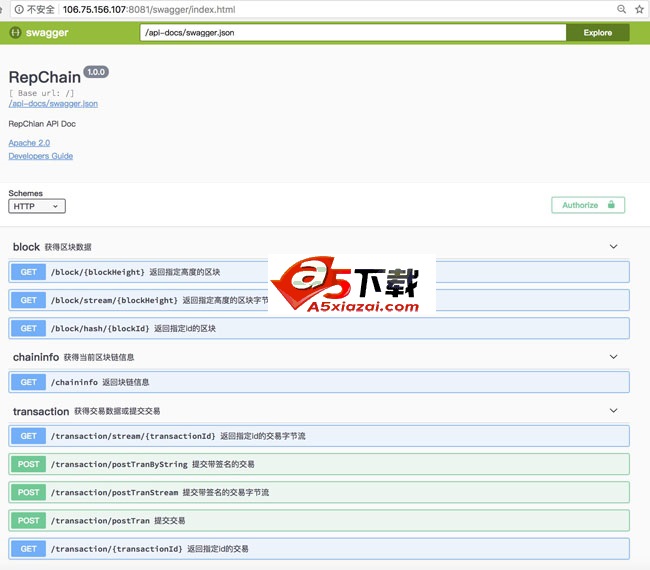Viewport: 650px width, 570px height.
Task: Click the browser zoom magnifier icon
Action: [x=621, y=9]
